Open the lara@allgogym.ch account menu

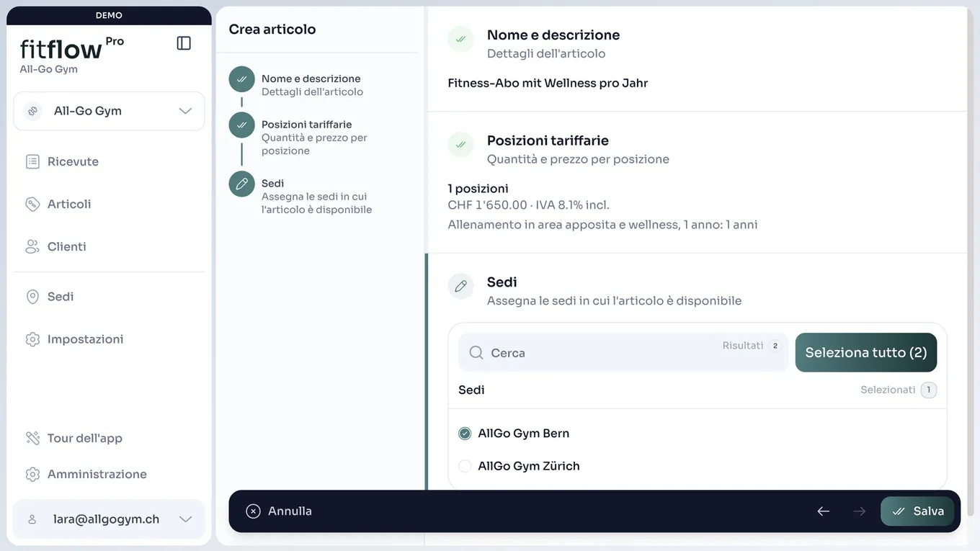pos(109,519)
